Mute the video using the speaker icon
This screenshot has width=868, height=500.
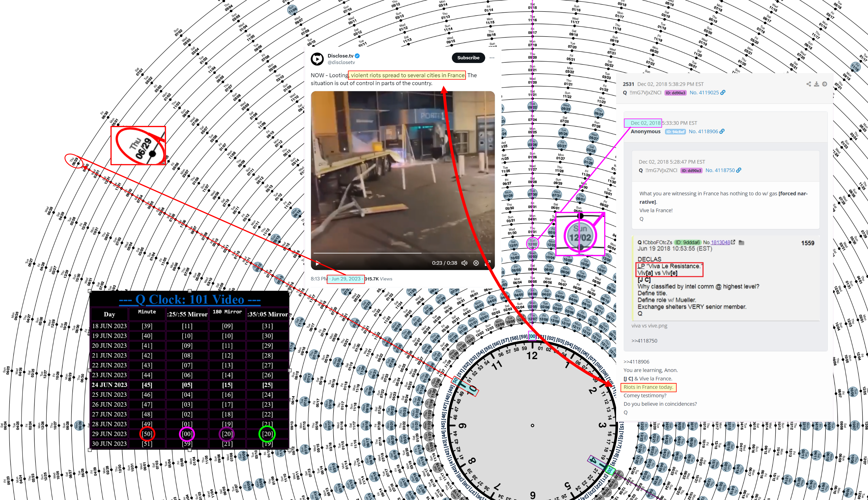(x=464, y=263)
